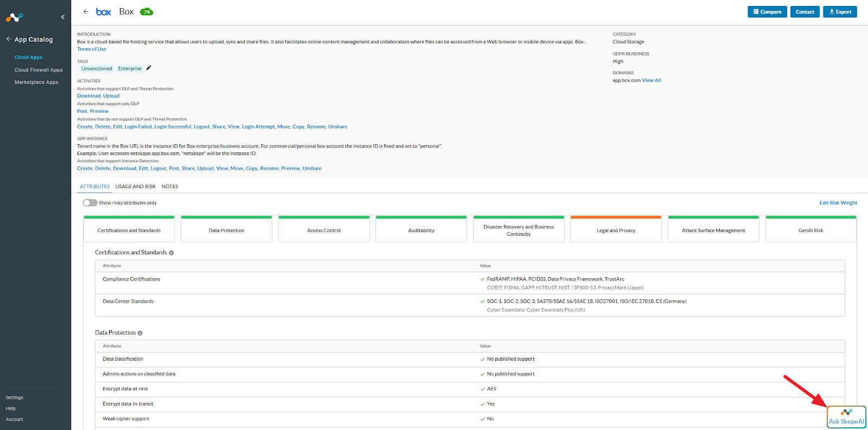
Task: Click the Compare button
Action: click(x=767, y=12)
